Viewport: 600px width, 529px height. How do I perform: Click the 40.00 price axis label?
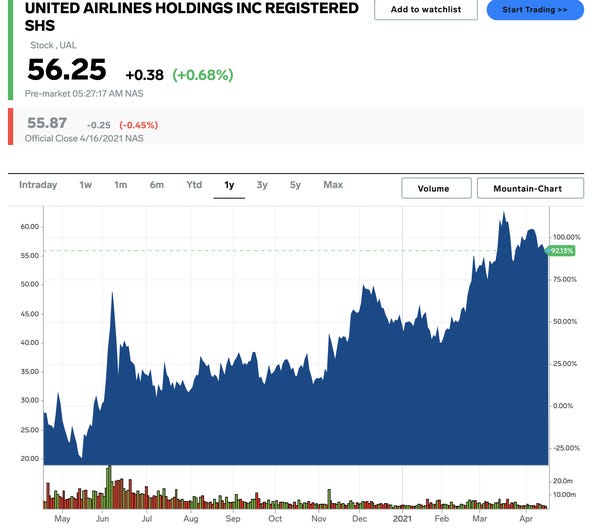[30, 343]
